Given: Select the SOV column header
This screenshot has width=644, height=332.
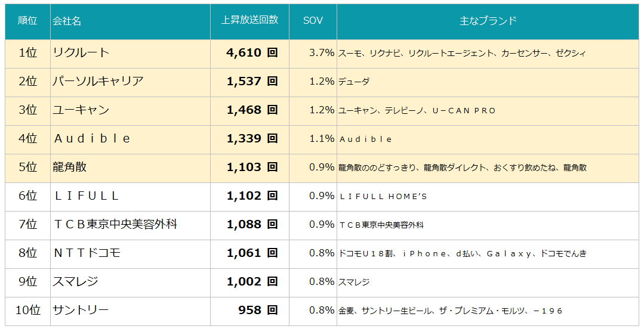Looking at the screenshot, I should tap(313, 20).
